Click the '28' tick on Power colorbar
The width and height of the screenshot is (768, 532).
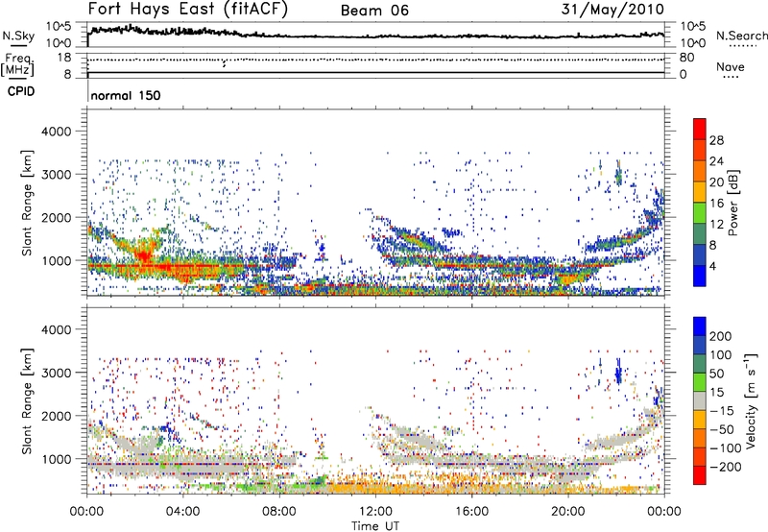tap(716, 140)
